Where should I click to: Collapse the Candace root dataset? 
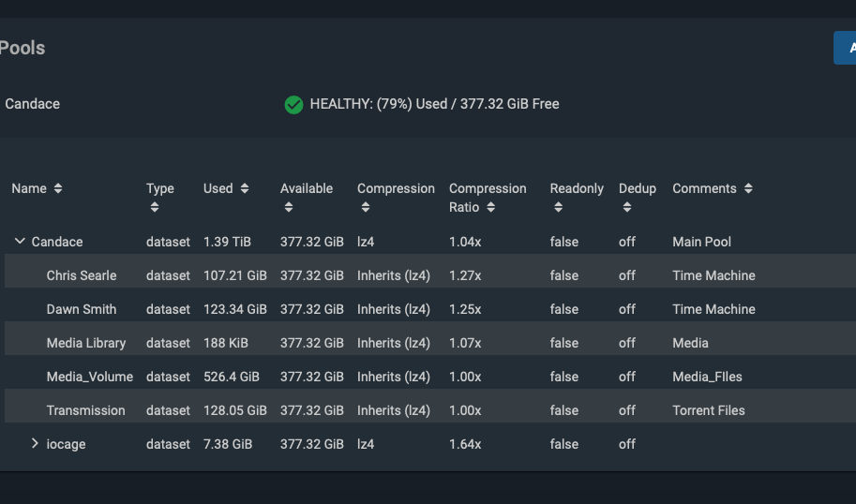[x=20, y=242]
